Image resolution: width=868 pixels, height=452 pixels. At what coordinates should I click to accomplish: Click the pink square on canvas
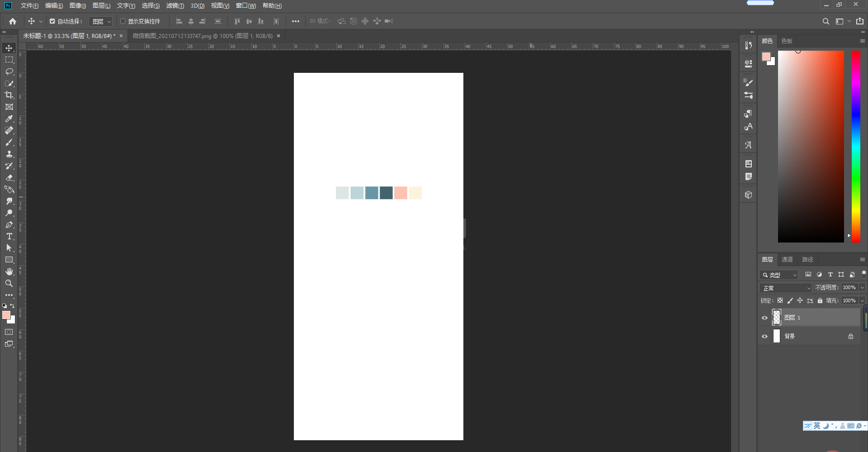pos(401,193)
